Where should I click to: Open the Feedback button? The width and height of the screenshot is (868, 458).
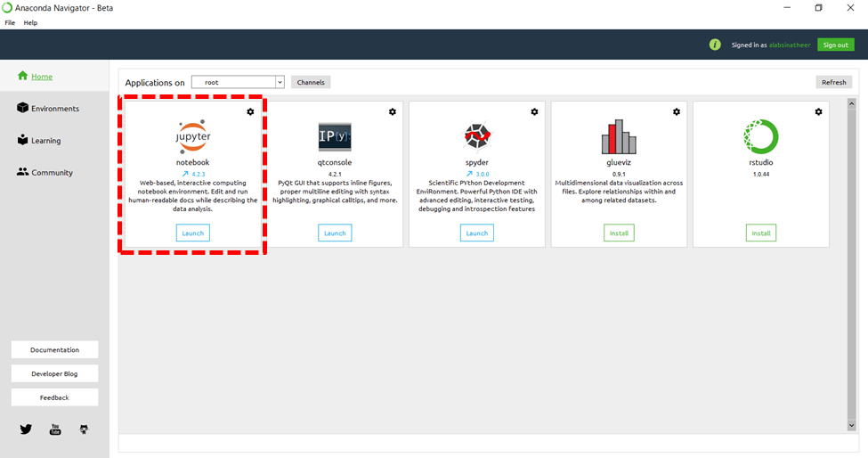pyautogui.click(x=55, y=397)
